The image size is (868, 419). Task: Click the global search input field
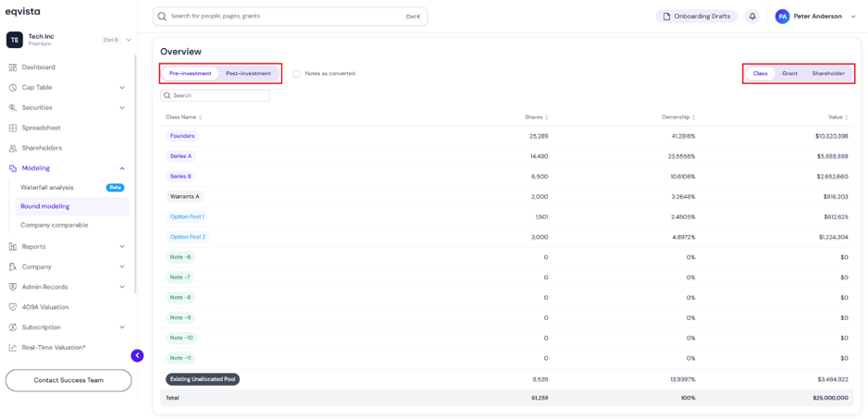click(290, 17)
